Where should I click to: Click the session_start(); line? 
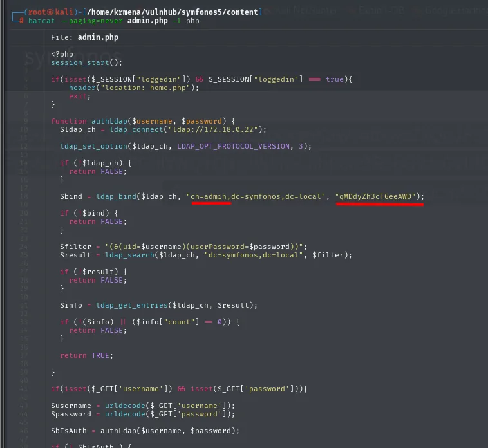click(x=86, y=62)
